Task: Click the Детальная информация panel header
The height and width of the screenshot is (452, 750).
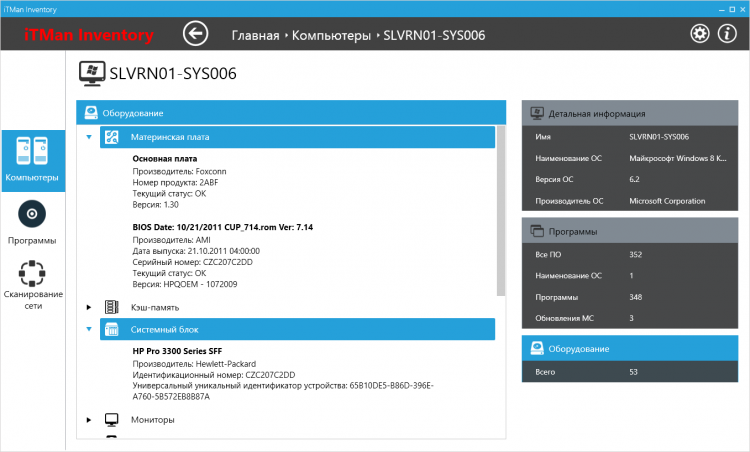Action: tap(629, 113)
